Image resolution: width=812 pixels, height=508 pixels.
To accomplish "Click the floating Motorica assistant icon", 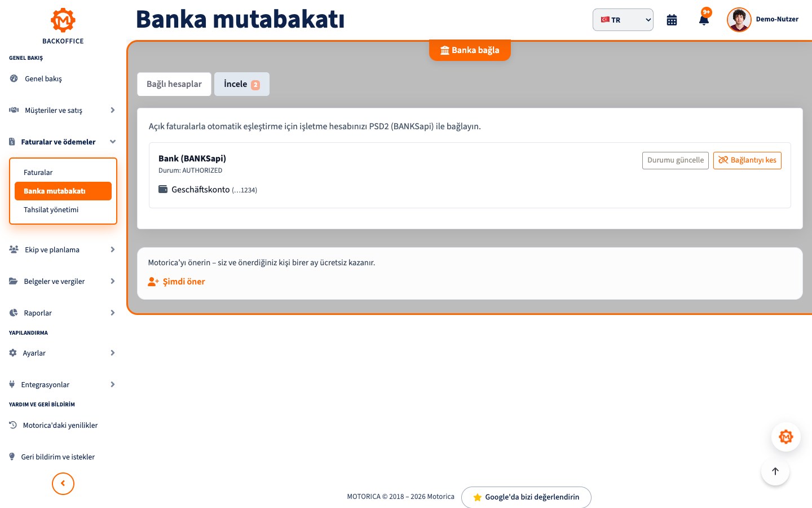I will pyautogui.click(x=786, y=437).
